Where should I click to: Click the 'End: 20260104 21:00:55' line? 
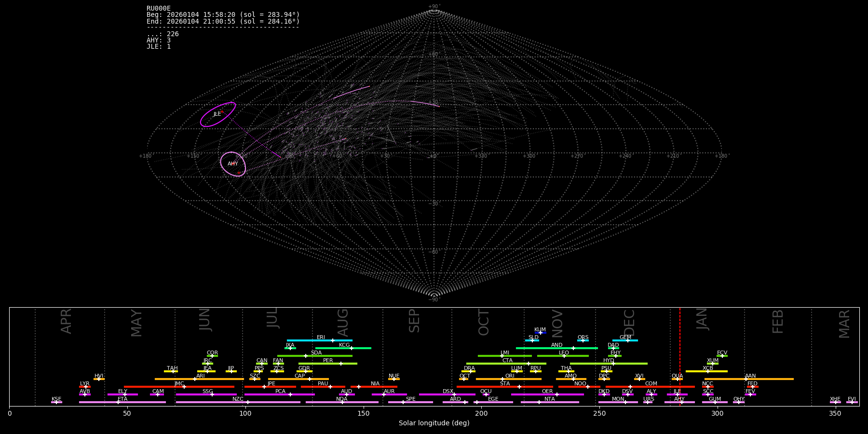coord(223,22)
